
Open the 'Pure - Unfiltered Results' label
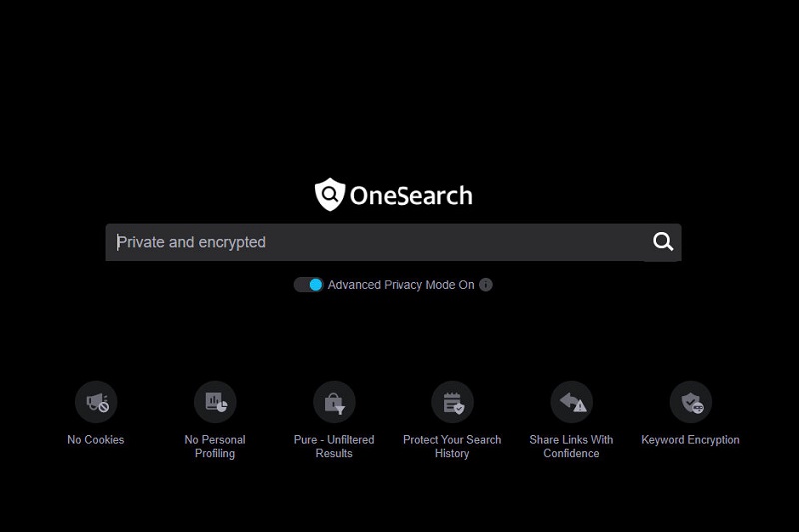(x=334, y=446)
